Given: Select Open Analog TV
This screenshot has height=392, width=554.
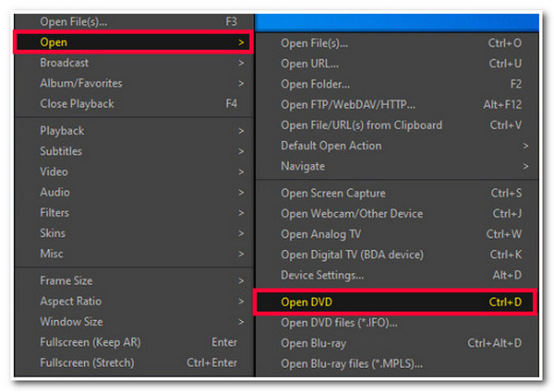Looking at the screenshot, I should pyautogui.click(x=396, y=234).
